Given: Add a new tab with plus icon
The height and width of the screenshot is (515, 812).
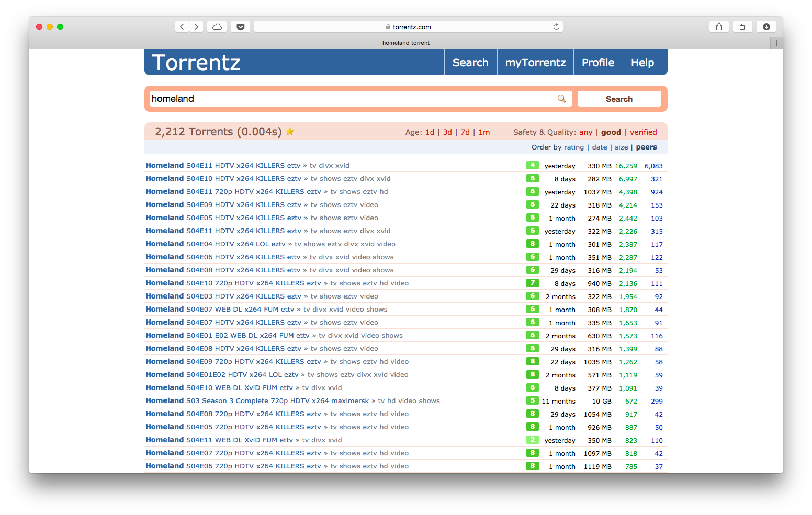Looking at the screenshot, I should coord(776,43).
